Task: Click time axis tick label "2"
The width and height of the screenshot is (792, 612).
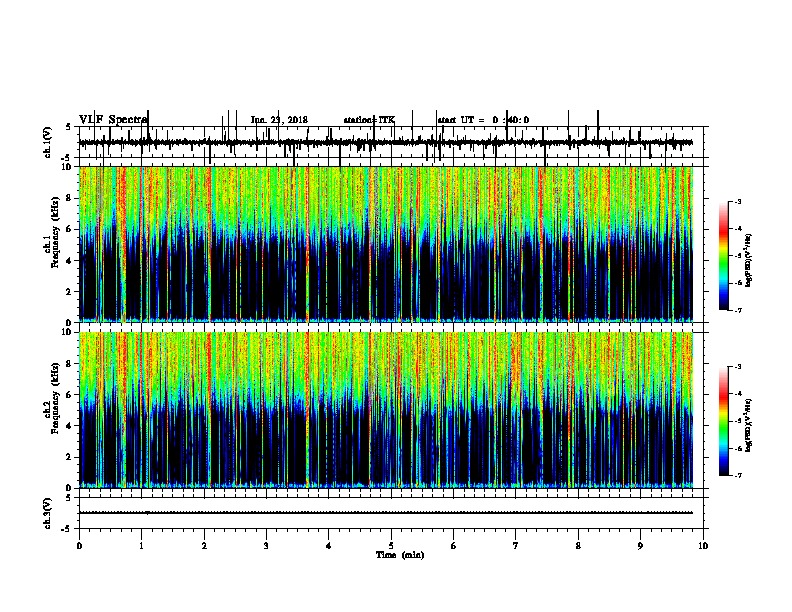Action: (x=204, y=546)
